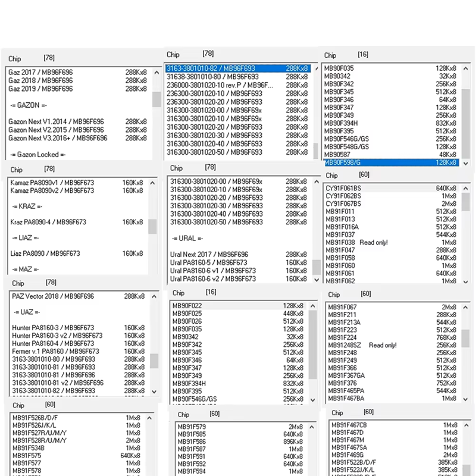Image resolution: width=476 pixels, height=476 pixels.
Task: Select MB91F467BA 1Mx8 chip
Action: pos(392,398)
